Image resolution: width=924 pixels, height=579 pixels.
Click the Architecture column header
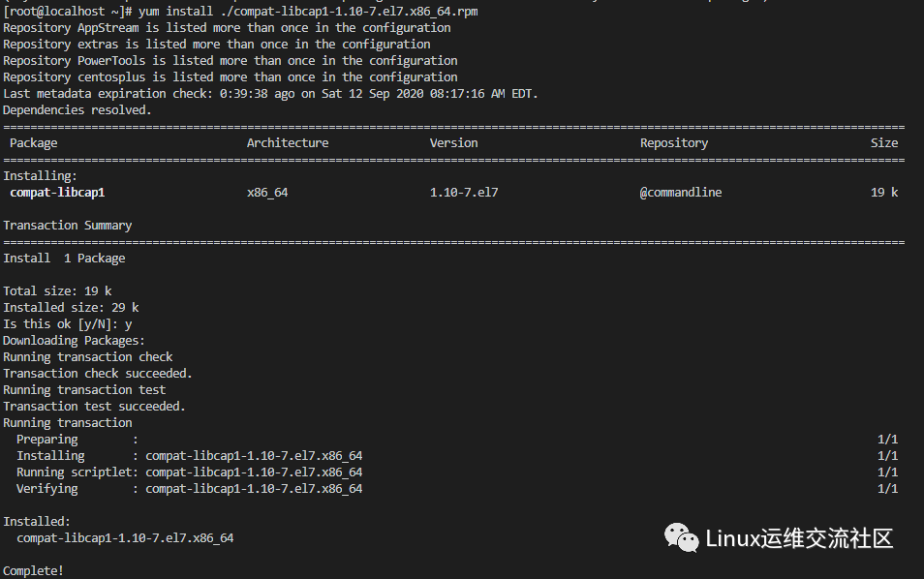pos(288,143)
